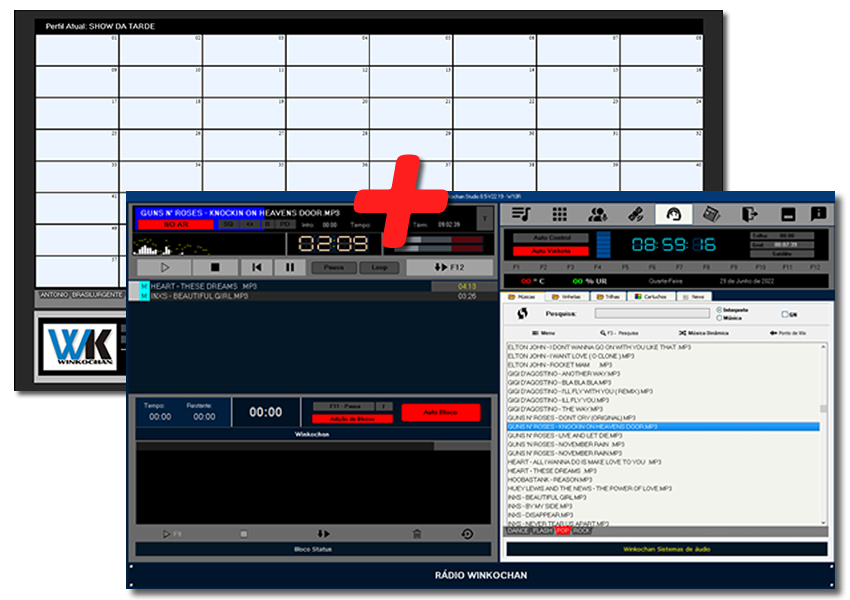This screenshot has width=850, height=600.
Task: Click the Stop button in main player
Action: 215,267
